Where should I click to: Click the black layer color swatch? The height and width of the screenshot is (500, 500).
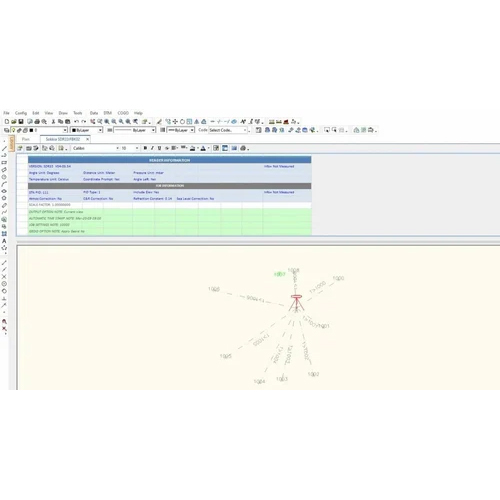(31, 130)
